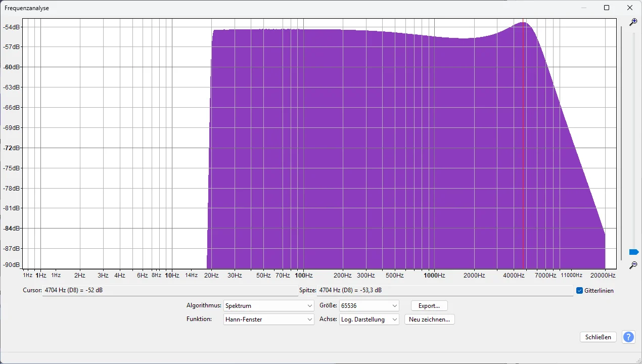Maximize the Frequenzanalyse window
Image resolution: width=642 pixels, height=364 pixels.
point(607,8)
